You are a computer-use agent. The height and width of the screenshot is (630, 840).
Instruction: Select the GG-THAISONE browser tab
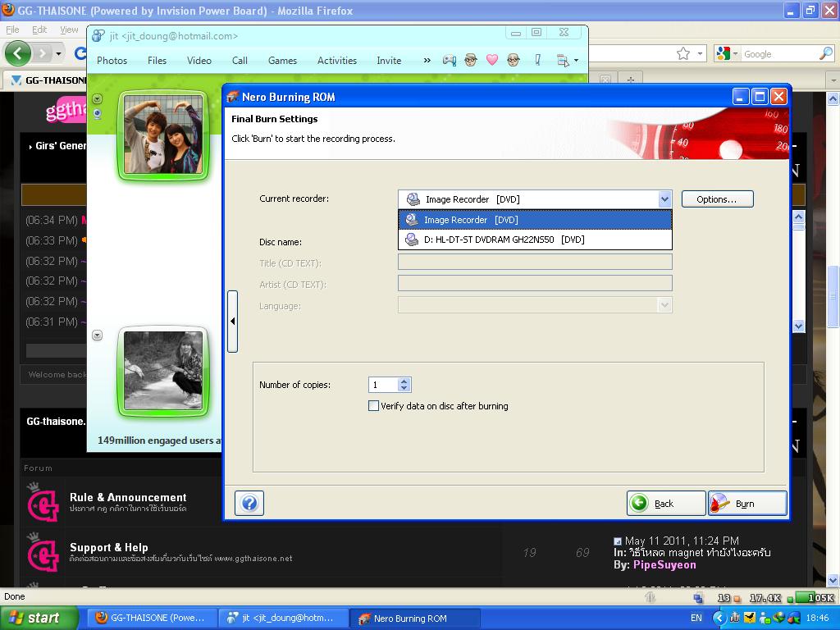(48, 80)
